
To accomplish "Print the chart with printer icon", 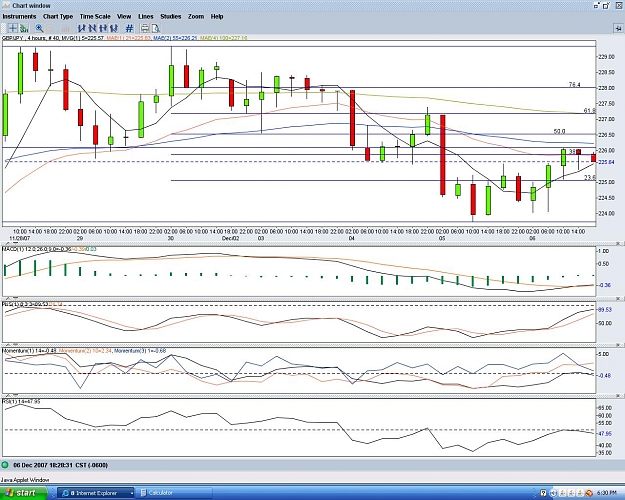I will (145, 28).
